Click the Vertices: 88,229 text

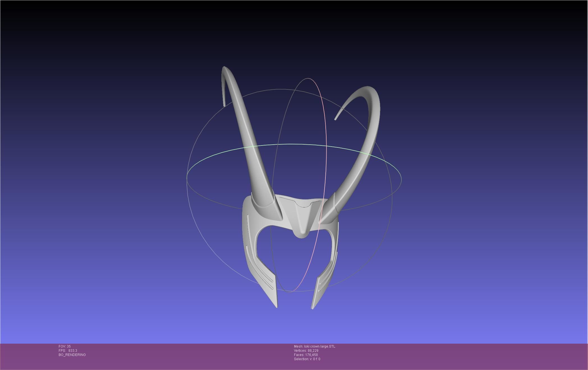tap(306, 351)
